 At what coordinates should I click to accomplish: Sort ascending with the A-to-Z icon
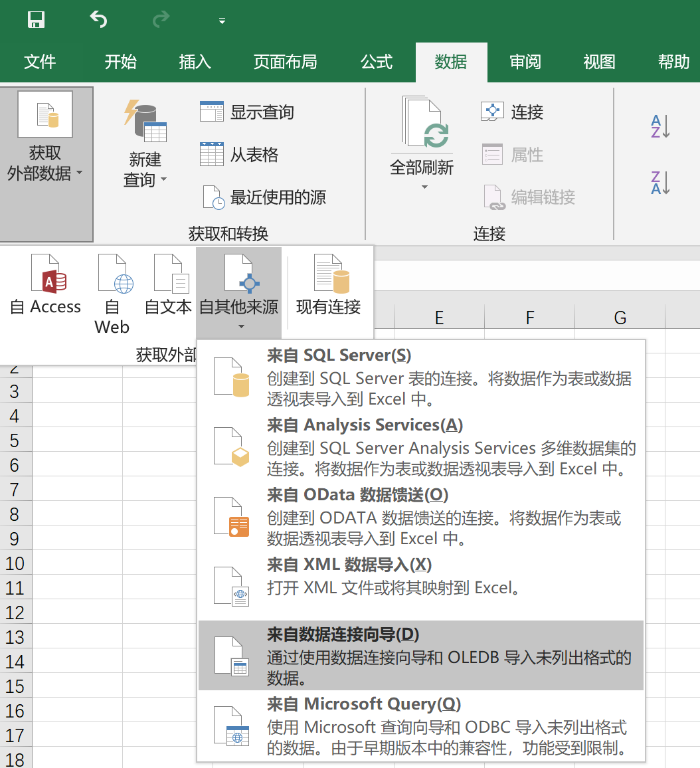click(660, 126)
